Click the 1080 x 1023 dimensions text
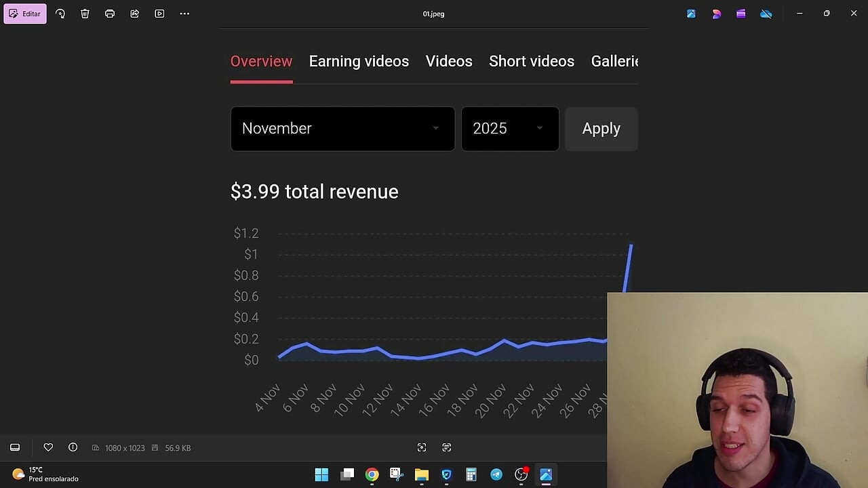The height and width of the screenshot is (488, 868). (x=125, y=448)
